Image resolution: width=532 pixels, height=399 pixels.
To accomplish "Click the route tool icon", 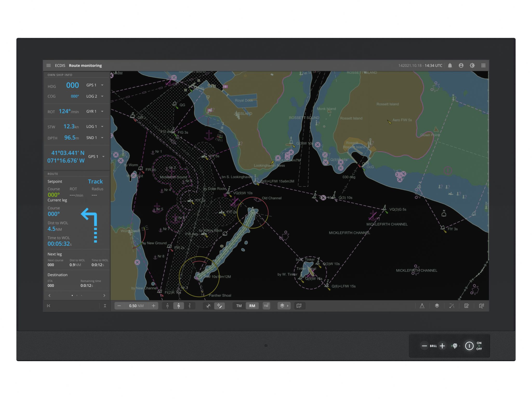I will (x=452, y=306).
